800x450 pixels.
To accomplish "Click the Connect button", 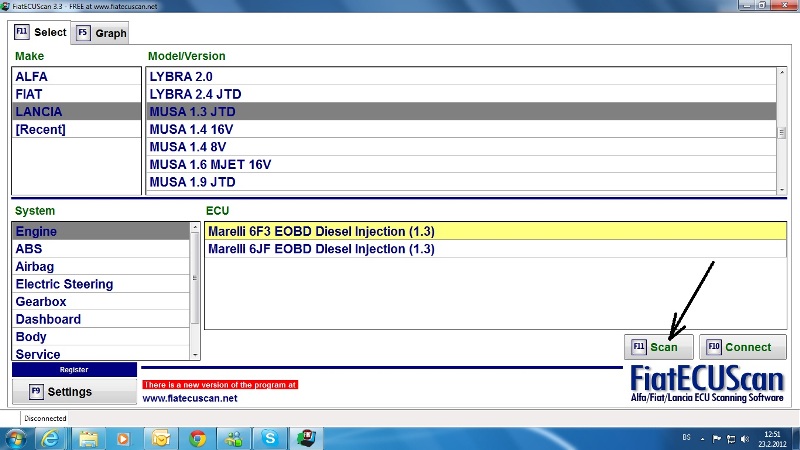I will click(742, 347).
